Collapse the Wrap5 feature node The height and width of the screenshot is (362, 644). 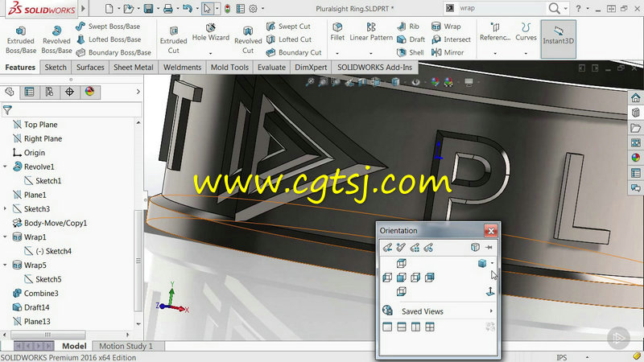(x=6, y=265)
